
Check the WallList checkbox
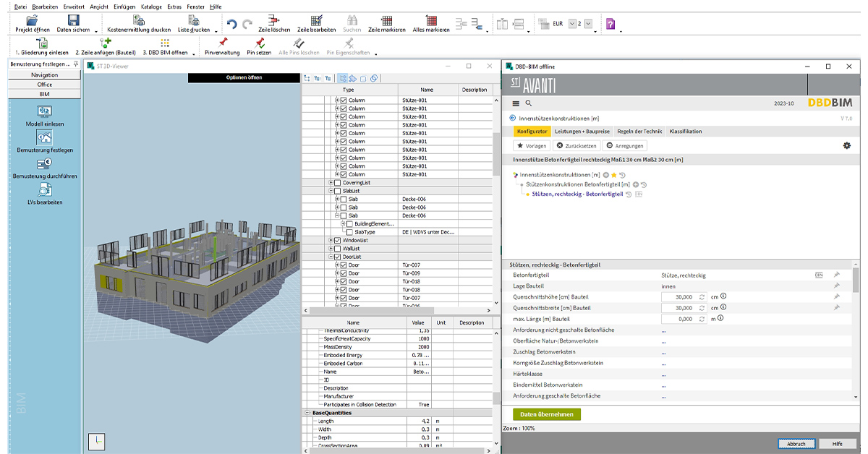pos(337,248)
